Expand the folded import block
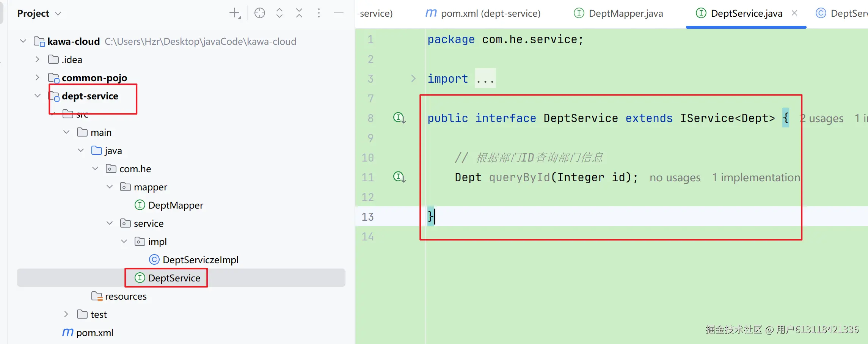 (413, 79)
